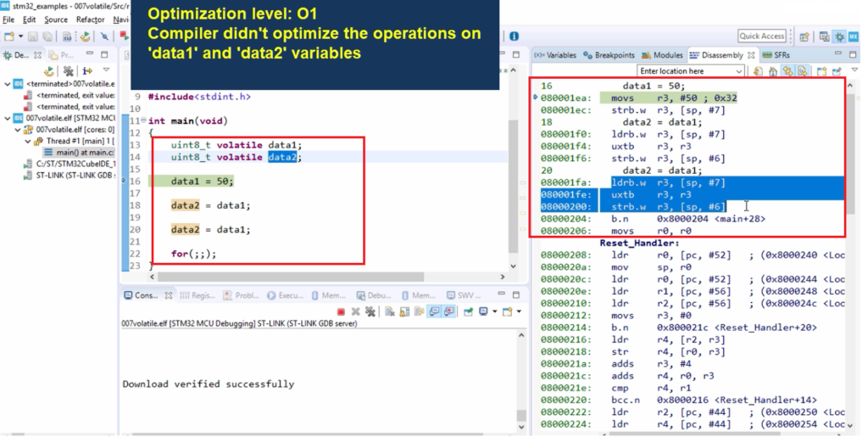Click the New toolbar icon
The image size is (868, 437).
(8, 36)
